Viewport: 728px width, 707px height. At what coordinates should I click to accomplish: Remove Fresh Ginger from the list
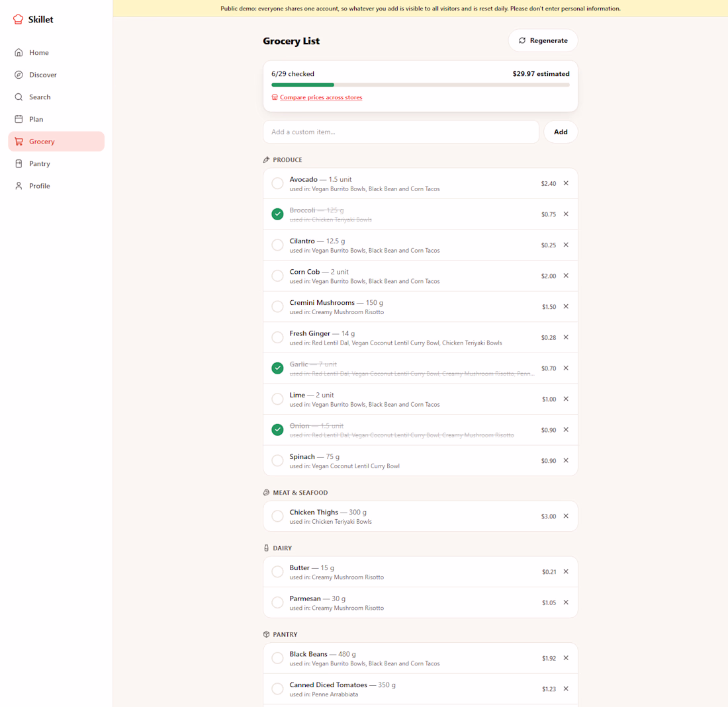(x=566, y=337)
